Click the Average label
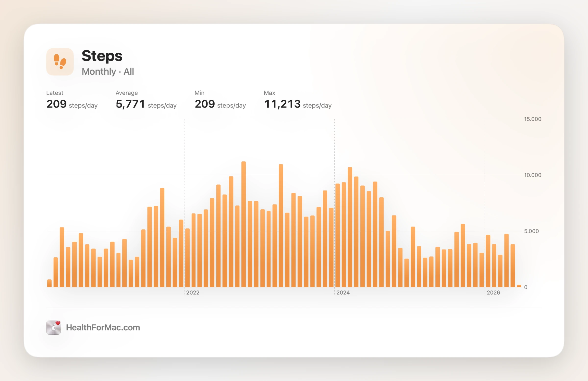Screen dimensions: 588x381 point(127,93)
